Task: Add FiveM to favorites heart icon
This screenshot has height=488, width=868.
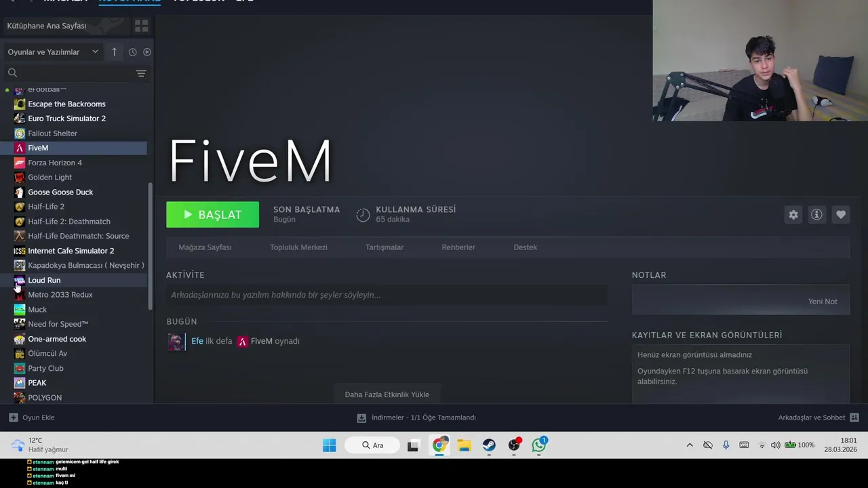Action: [x=840, y=215]
